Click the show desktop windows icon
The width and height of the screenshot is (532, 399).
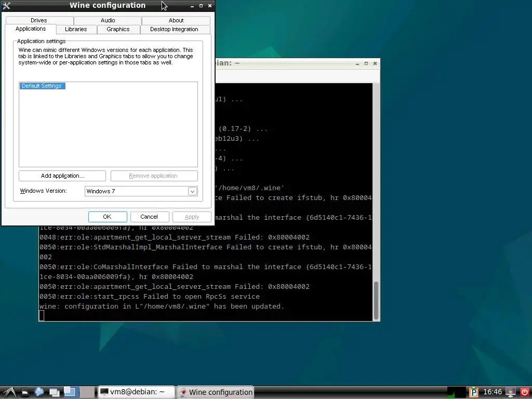pyautogui.click(x=54, y=393)
